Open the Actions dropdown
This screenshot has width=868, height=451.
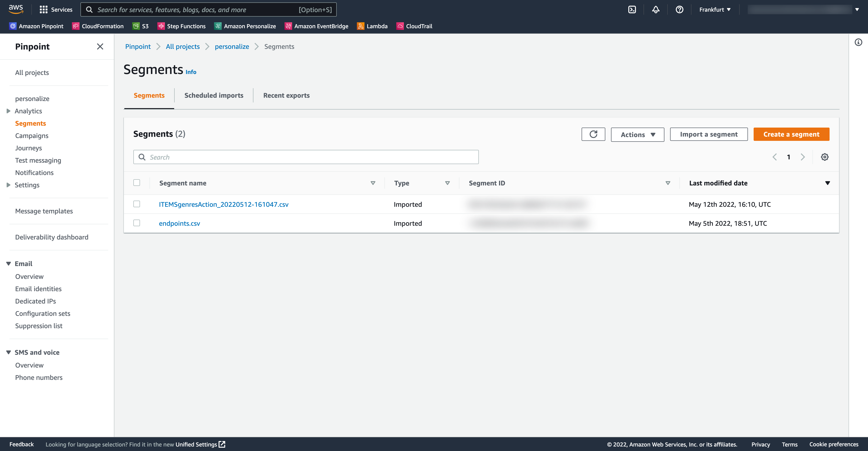[x=638, y=134]
